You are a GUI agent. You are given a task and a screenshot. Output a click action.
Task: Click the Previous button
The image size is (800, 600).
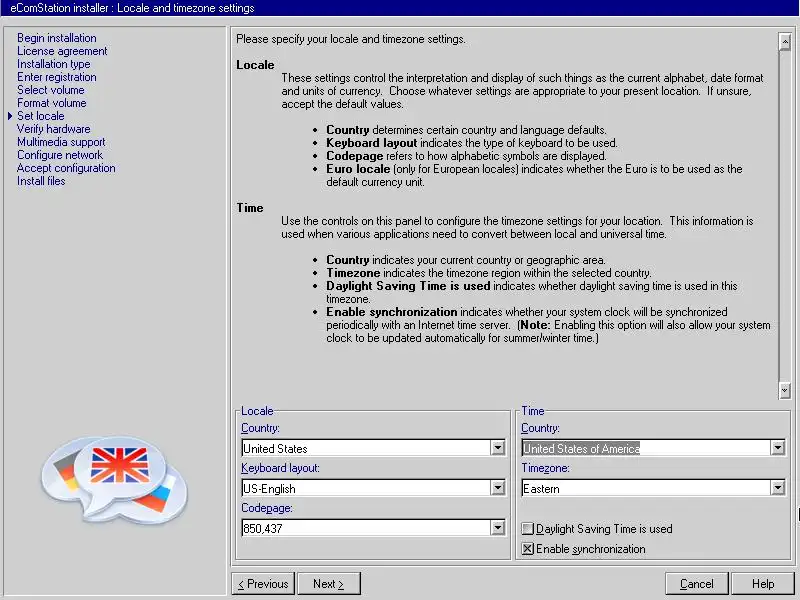[x=263, y=584]
